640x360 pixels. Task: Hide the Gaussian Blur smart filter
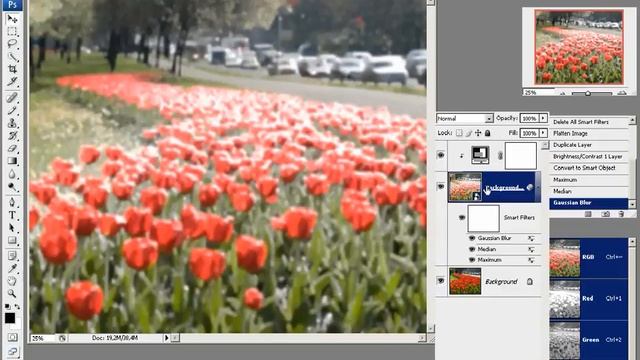[x=472, y=238]
